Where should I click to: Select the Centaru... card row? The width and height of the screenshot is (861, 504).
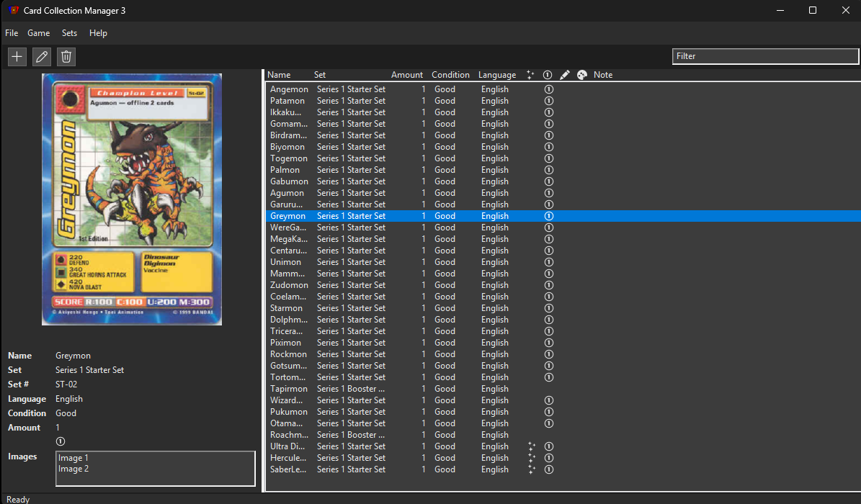point(563,251)
